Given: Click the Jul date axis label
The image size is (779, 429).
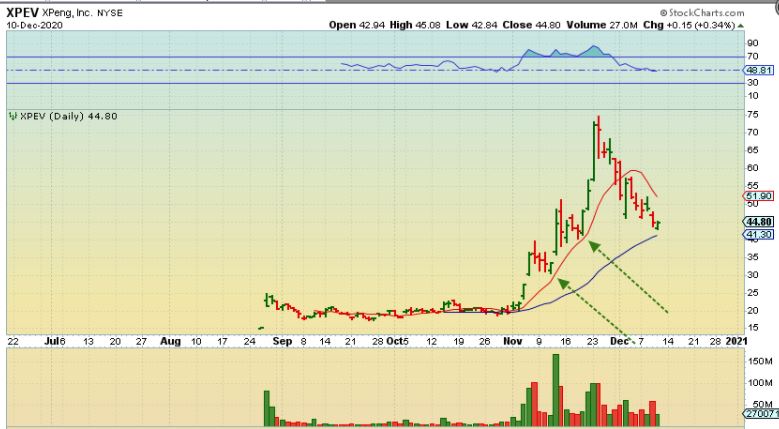Looking at the screenshot, I should pyautogui.click(x=52, y=341).
